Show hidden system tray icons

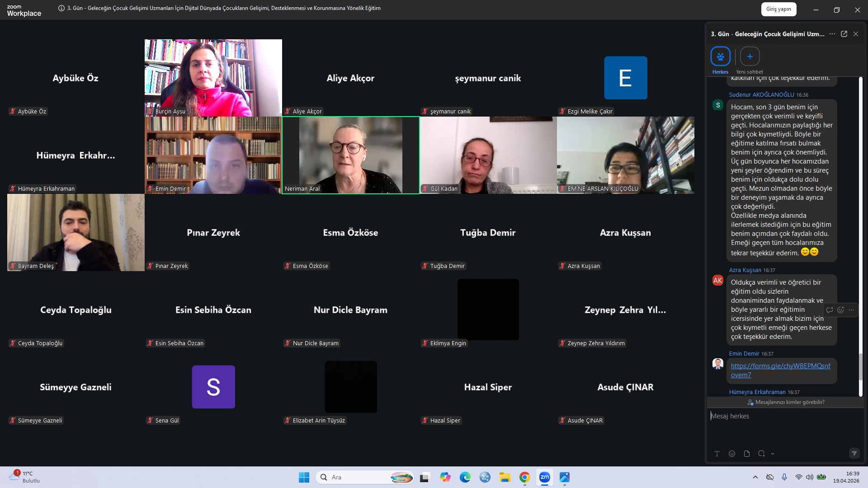(x=755, y=477)
